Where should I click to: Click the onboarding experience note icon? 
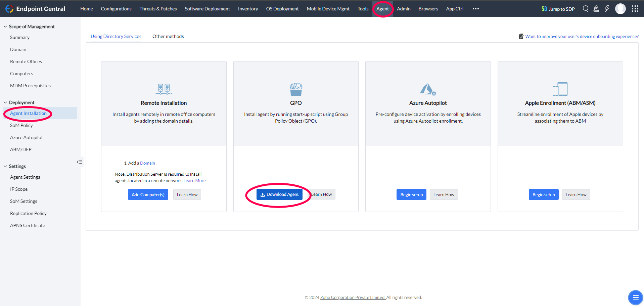click(521, 36)
